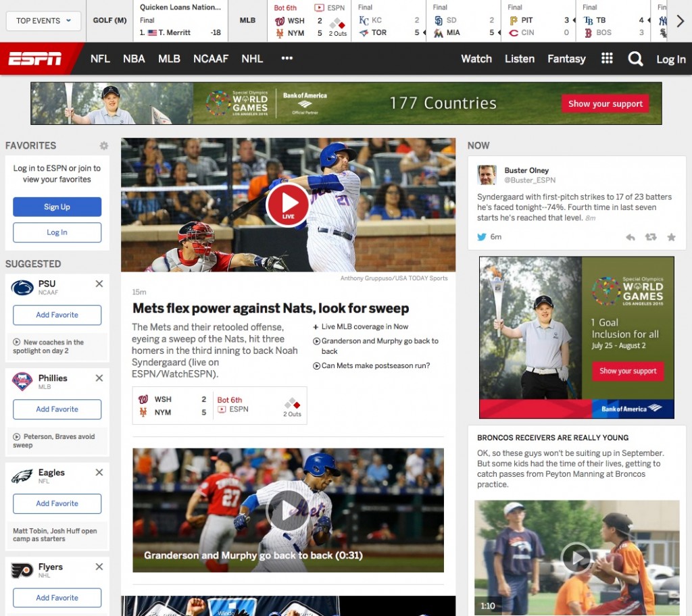Viewport: 692px width, 616px height.
Task: Open the Quicken Loans National golf result
Action: click(180, 21)
